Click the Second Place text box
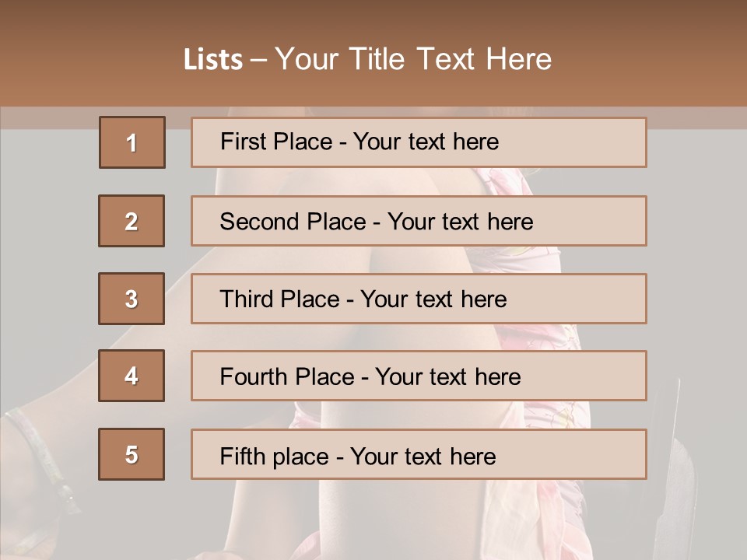 coord(419,221)
